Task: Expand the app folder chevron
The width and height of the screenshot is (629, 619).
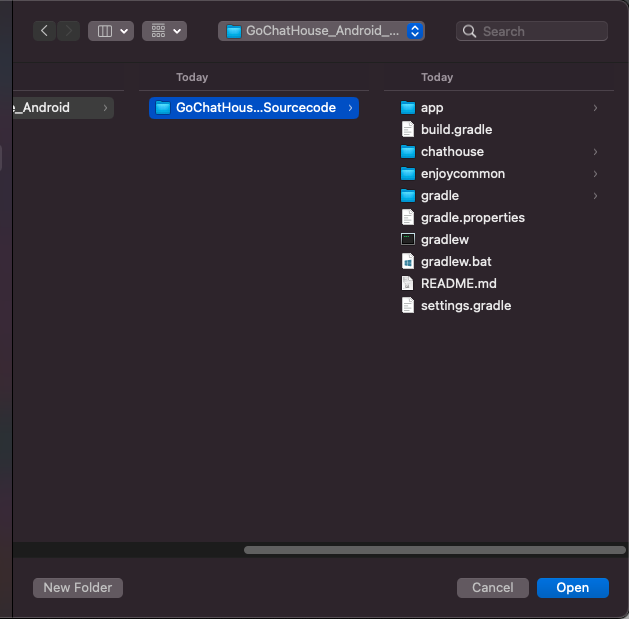Action: tap(595, 108)
